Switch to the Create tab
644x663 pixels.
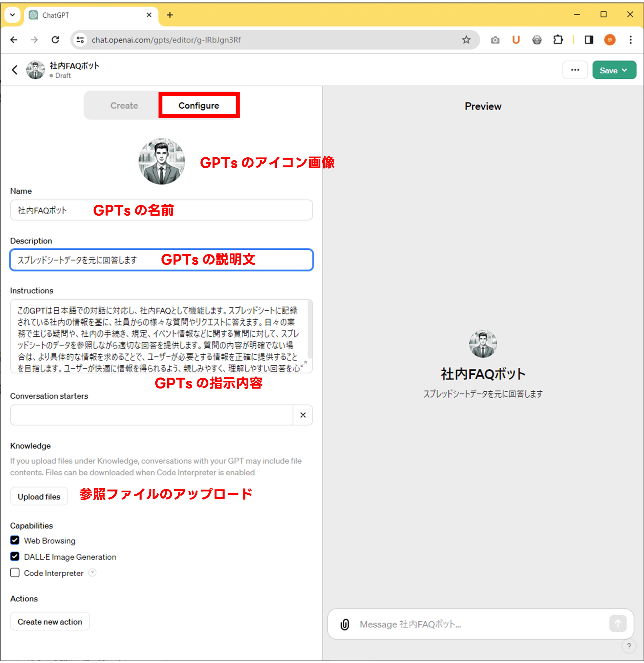tap(124, 105)
